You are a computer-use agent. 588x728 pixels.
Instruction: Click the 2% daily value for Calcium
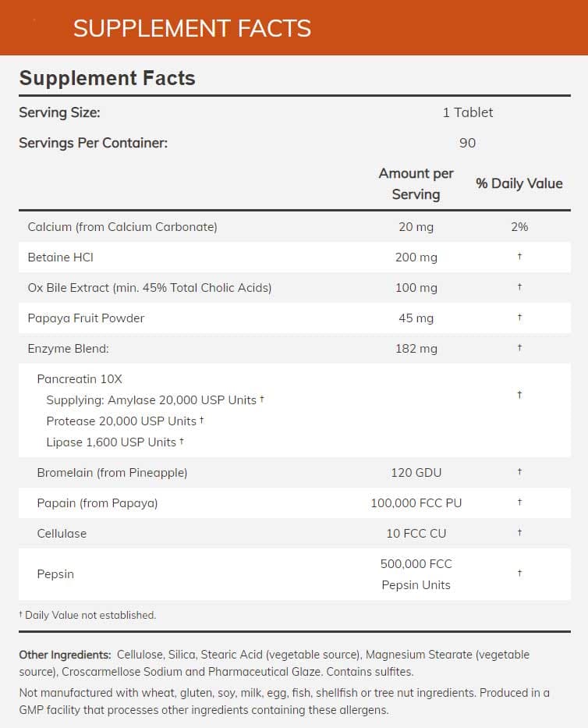(x=519, y=227)
